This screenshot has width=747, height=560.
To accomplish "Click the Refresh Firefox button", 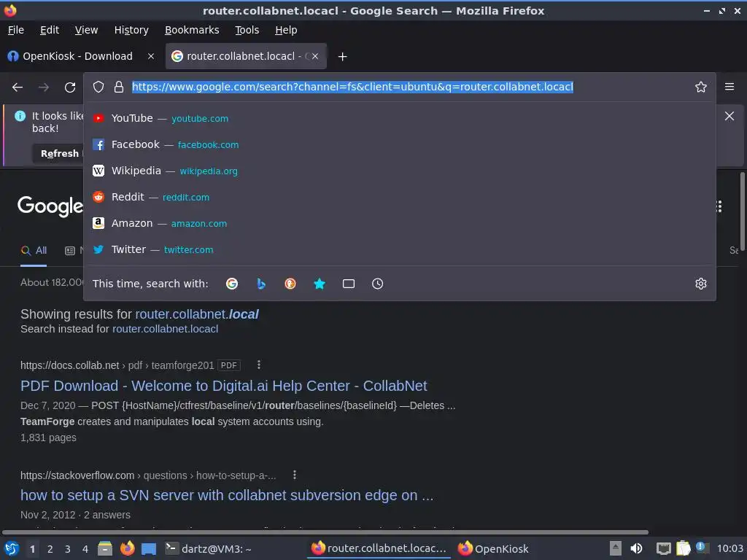I will point(59,153).
